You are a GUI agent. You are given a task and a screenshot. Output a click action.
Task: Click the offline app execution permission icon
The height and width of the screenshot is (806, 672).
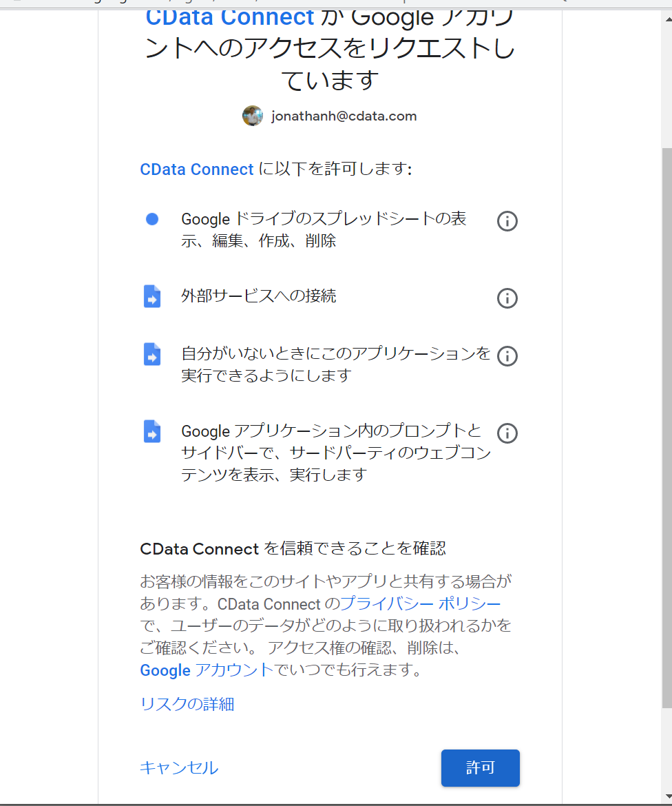(152, 354)
